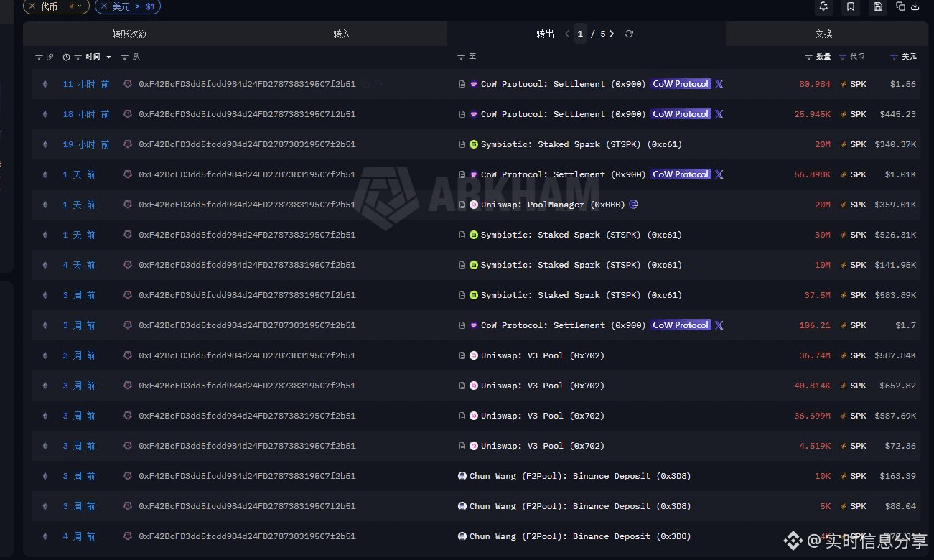Open Symbiotic Staked Spark on 10M row

point(582,265)
